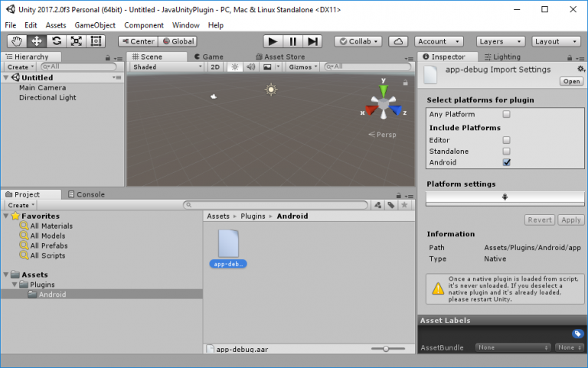Open the Inspector settings gear
588x368 pixels.
click(581, 69)
